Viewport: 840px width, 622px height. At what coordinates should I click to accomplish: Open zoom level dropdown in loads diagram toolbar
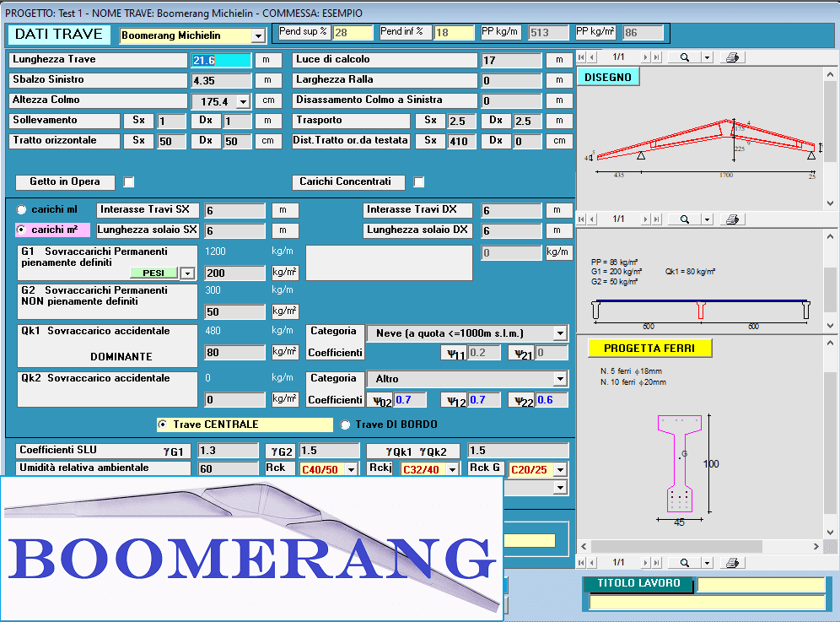coord(707,219)
